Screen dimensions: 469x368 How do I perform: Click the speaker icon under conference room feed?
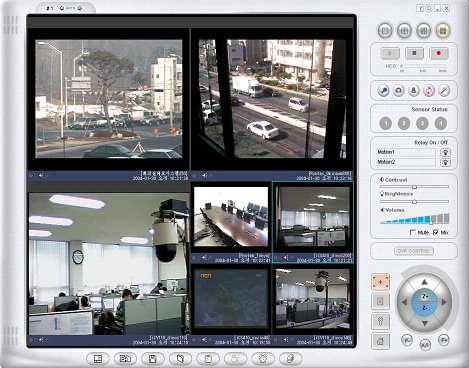(204, 257)
